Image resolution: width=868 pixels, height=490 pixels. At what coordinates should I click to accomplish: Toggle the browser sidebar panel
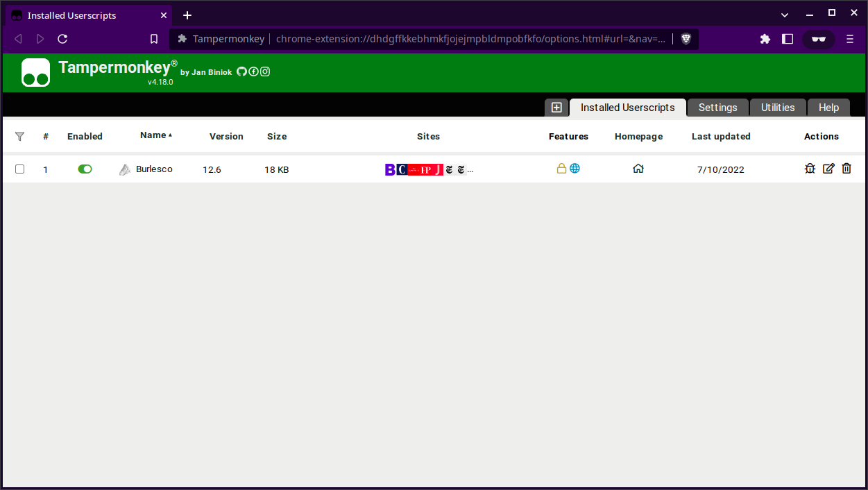tap(788, 39)
